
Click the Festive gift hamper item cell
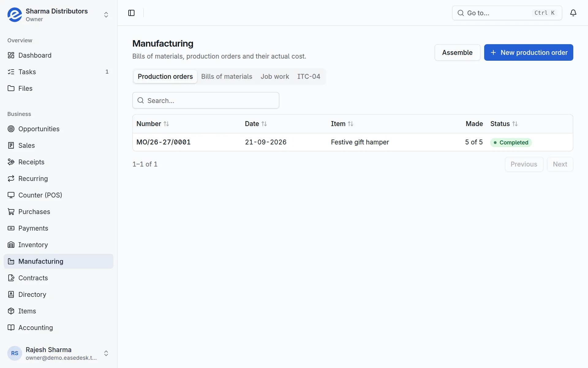click(360, 142)
